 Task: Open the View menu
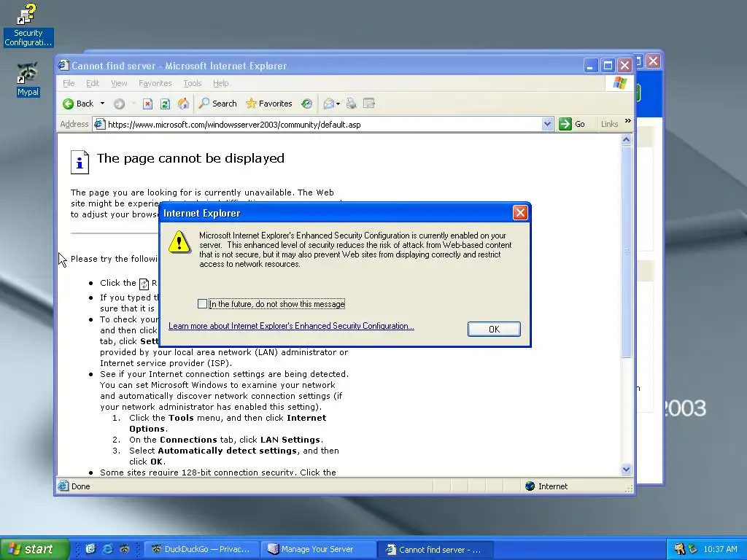pyautogui.click(x=119, y=83)
